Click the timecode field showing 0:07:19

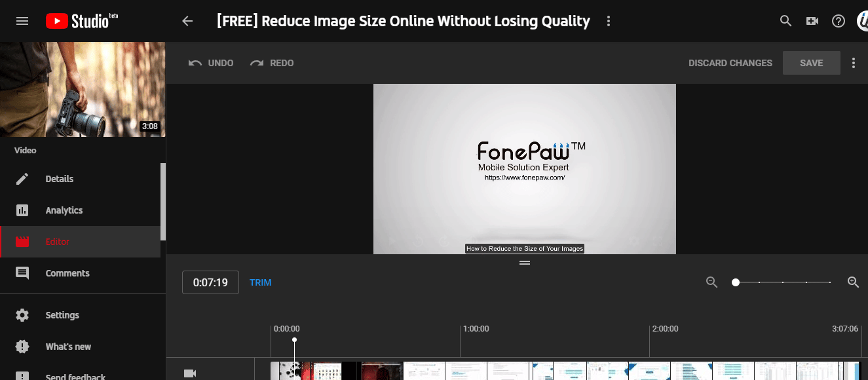tap(210, 282)
